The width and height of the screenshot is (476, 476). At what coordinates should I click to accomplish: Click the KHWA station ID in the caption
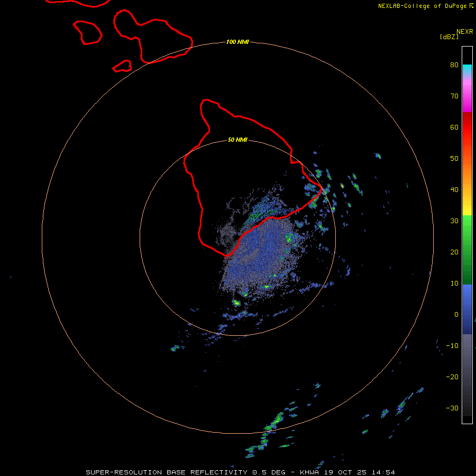[x=309, y=472]
